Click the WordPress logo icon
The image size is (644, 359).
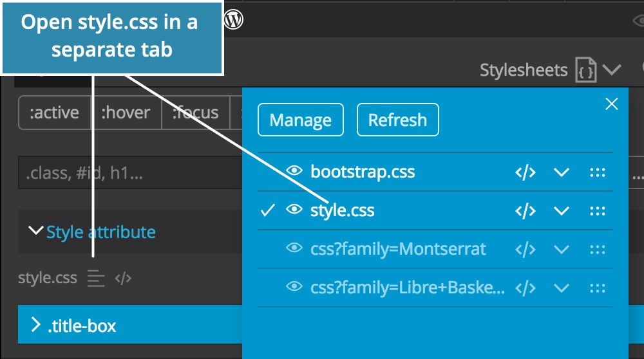coord(233,19)
